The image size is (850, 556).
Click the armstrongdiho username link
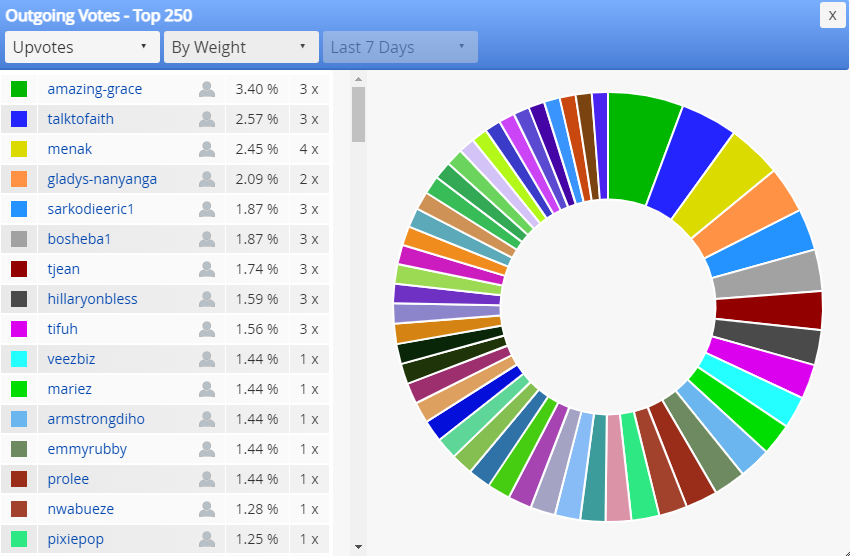(96, 419)
